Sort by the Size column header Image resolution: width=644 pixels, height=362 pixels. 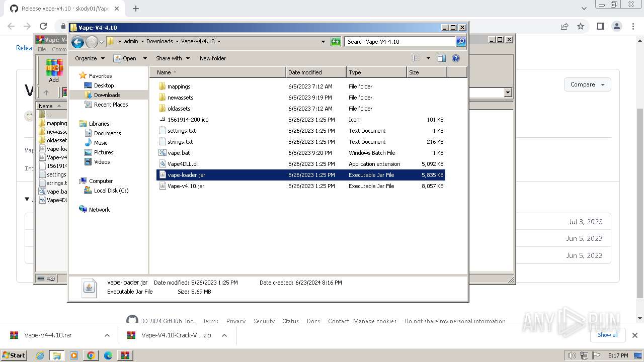pos(427,72)
